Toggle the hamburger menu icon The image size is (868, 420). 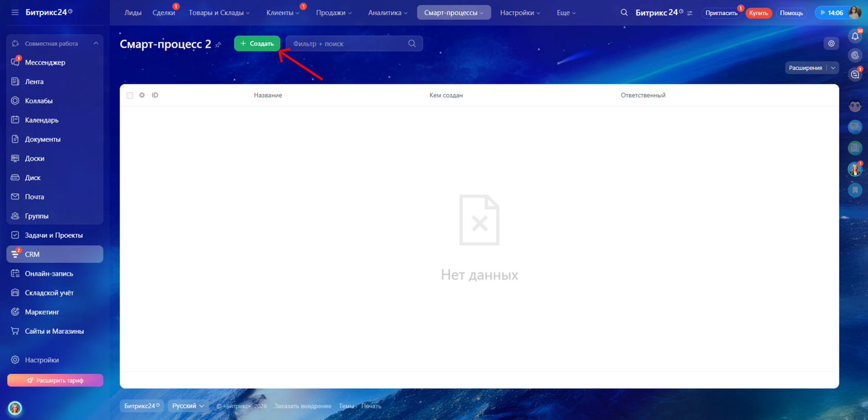[x=15, y=12]
